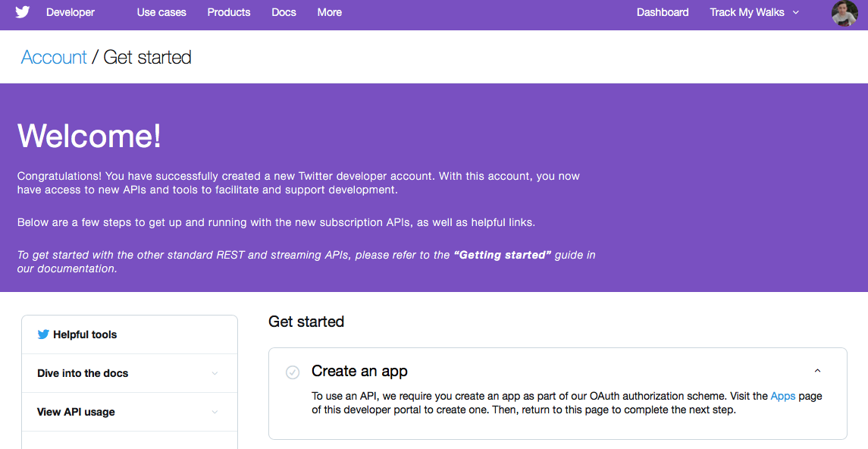Open the Use cases menu
The height and width of the screenshot is (449, 868).
[161, 12]
